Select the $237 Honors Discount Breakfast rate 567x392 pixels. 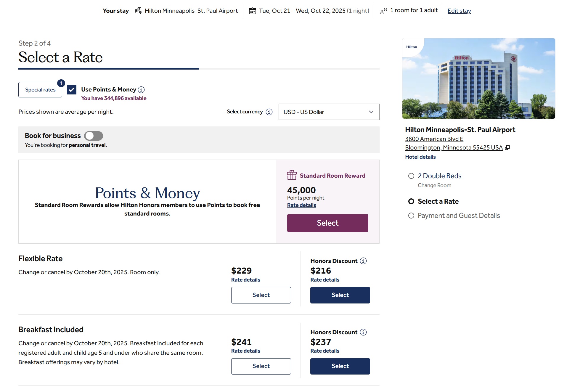pos(340,366)
